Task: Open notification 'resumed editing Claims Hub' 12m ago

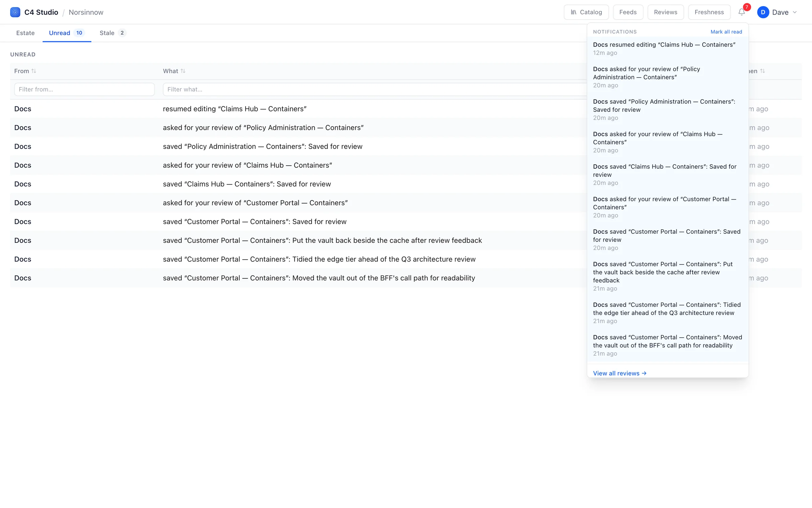Action: point(668,49)
